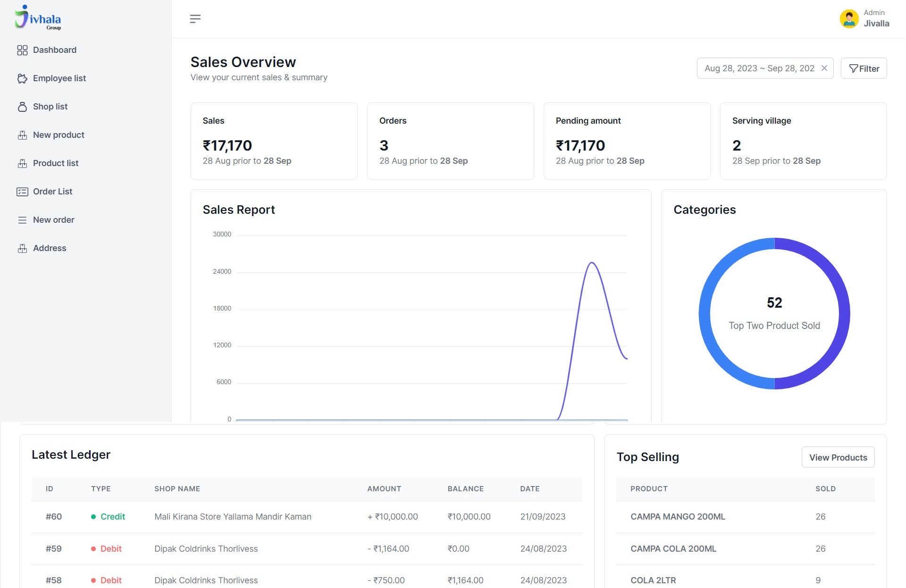
Task: Click the Order List icon
Action: (22, 192)
